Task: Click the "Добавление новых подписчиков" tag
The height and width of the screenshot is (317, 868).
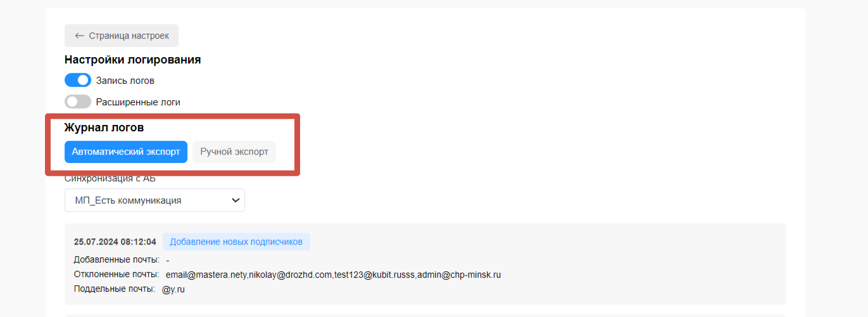Action: [236, 242]
